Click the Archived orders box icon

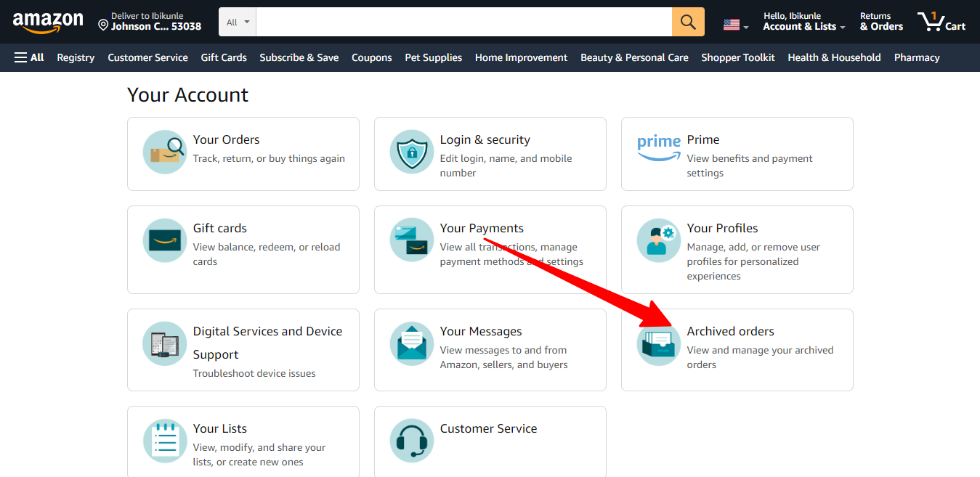(659, 343)
